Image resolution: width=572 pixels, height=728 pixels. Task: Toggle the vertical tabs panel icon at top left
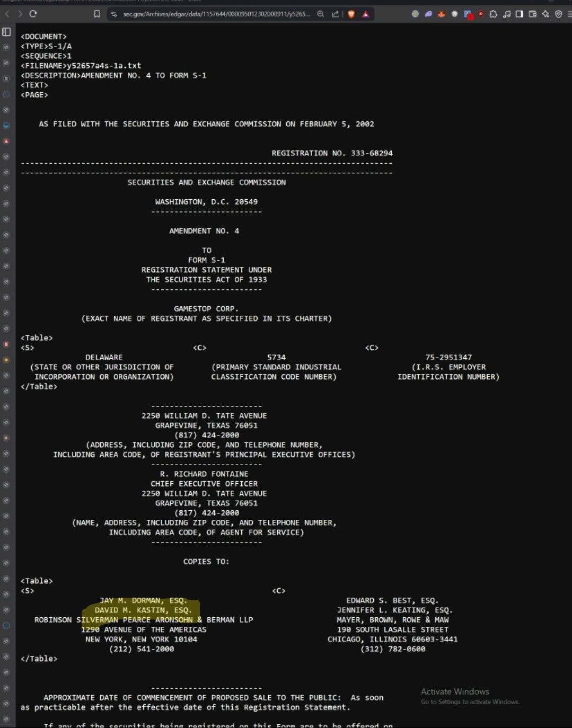tap(6, 32)
